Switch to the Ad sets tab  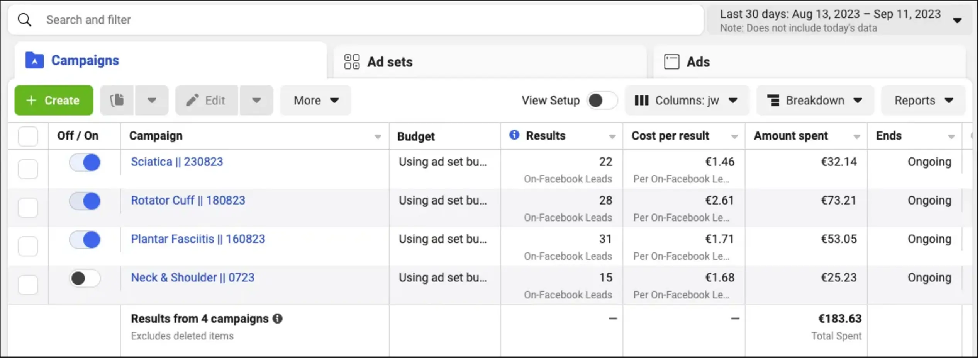389,62
